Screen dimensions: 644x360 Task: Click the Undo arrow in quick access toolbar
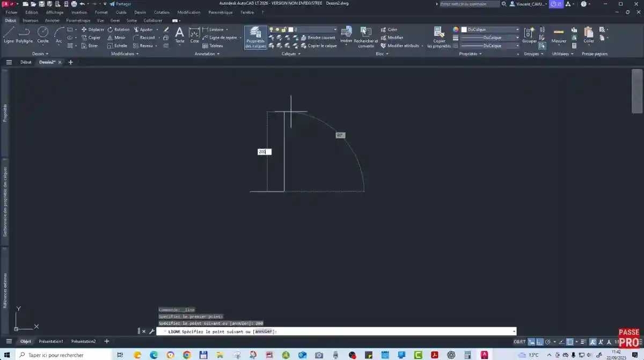[82, 4]
